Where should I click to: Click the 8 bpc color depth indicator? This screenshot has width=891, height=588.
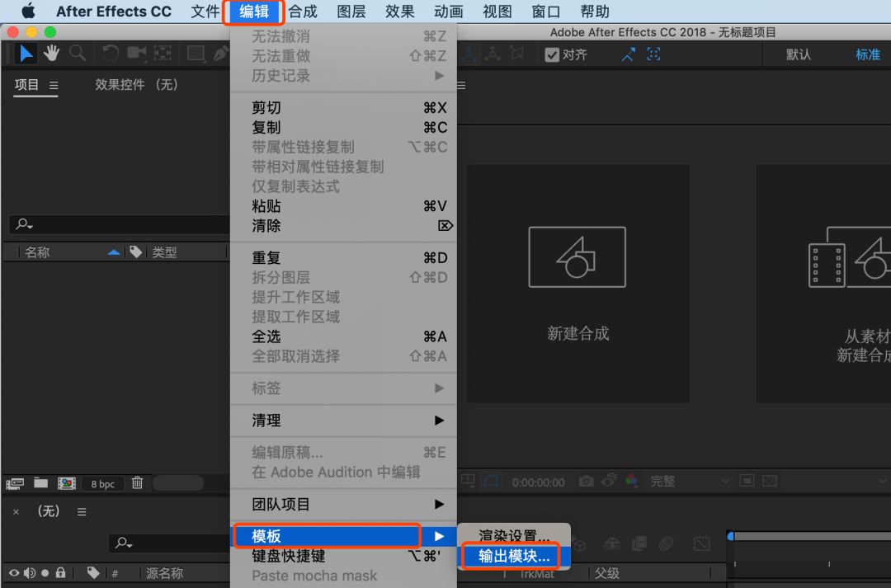coord(102,483)
